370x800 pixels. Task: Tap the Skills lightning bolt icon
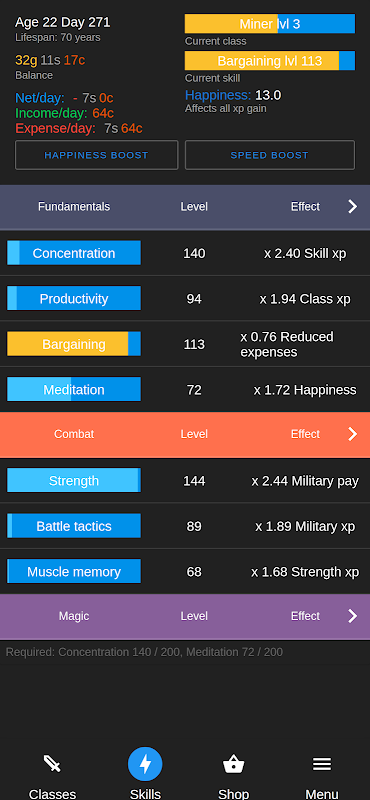pos(145,764)
